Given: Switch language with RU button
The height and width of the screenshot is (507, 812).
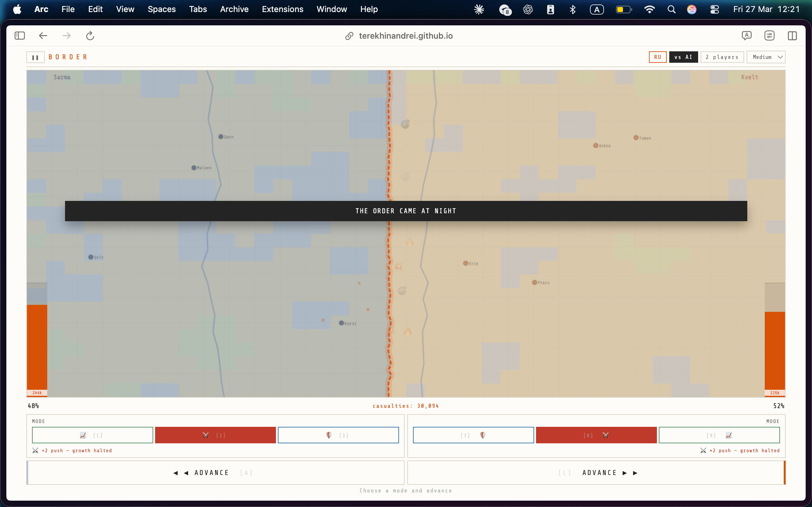Looking at the screenshot, I should [x=657, y=57].
